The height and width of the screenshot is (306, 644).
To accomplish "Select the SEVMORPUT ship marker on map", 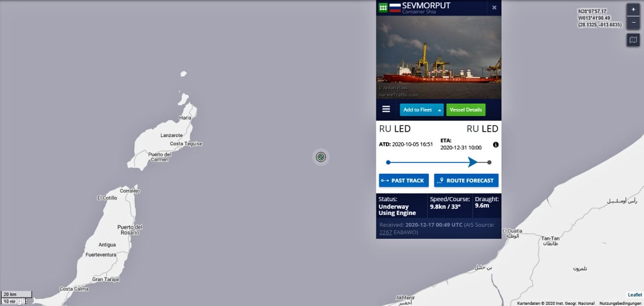I will click(x=321, y=157).
